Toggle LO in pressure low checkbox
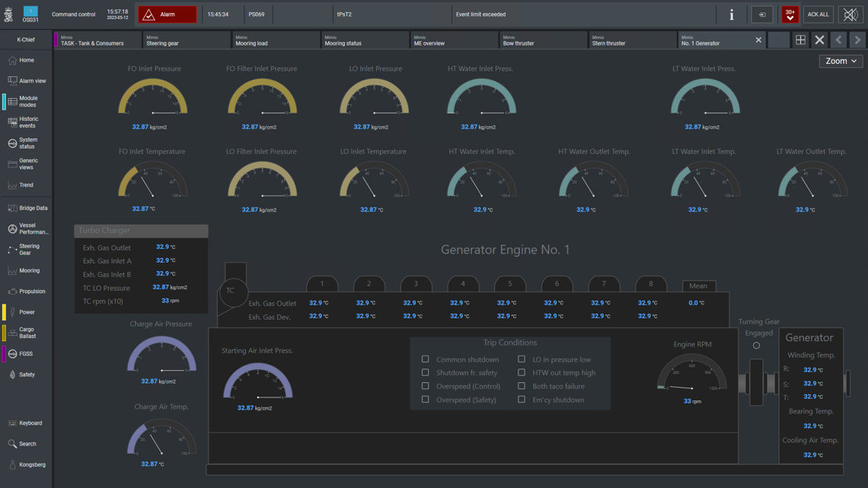Viewport: 868px width, 488px height. pyautogui.click(x=522, y=359)
